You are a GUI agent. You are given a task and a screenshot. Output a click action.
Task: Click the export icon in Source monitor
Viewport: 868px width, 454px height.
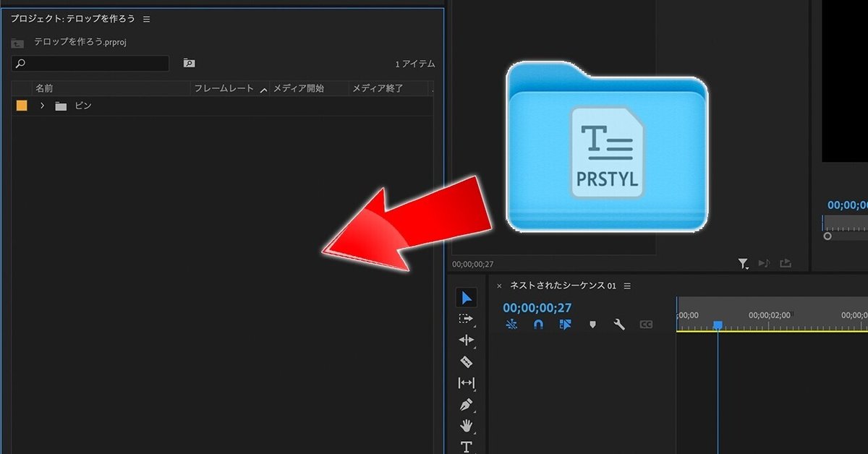coord(786,264)
